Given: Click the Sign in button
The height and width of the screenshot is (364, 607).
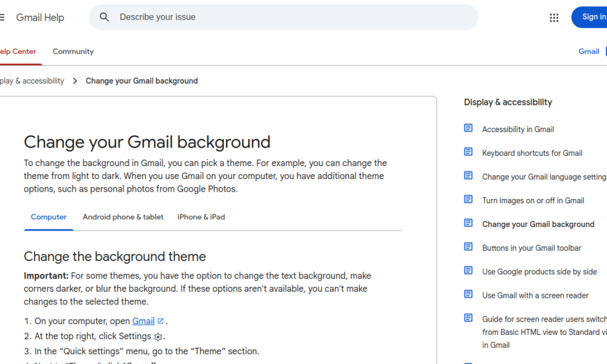Looking at the screenshot, I should (589, 17).
